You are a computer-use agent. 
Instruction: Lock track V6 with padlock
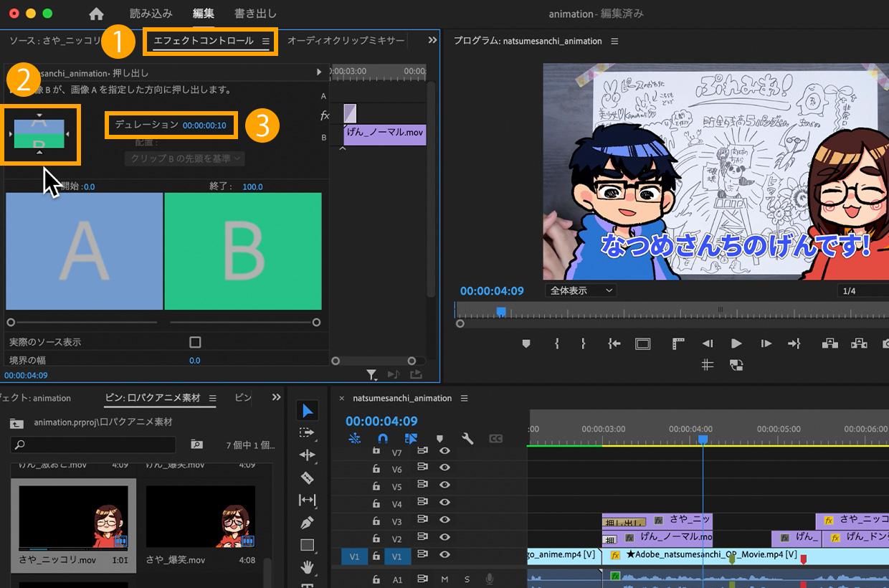point(376,468)
